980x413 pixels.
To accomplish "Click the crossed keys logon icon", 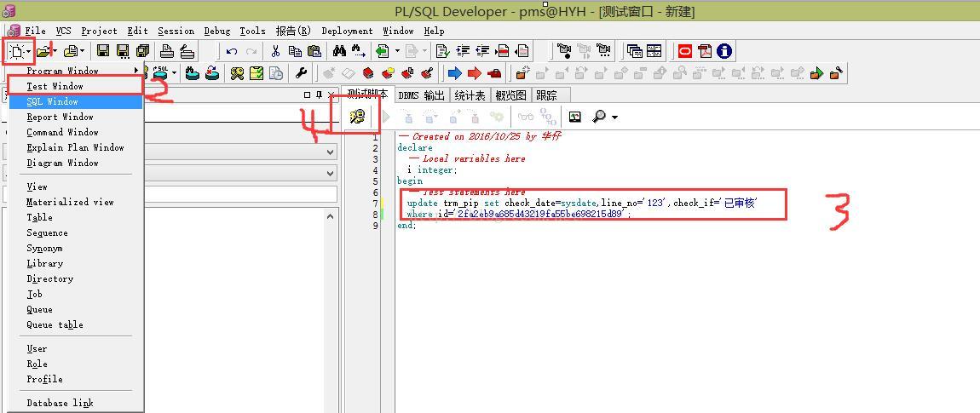I will click(x=237, y=73).
